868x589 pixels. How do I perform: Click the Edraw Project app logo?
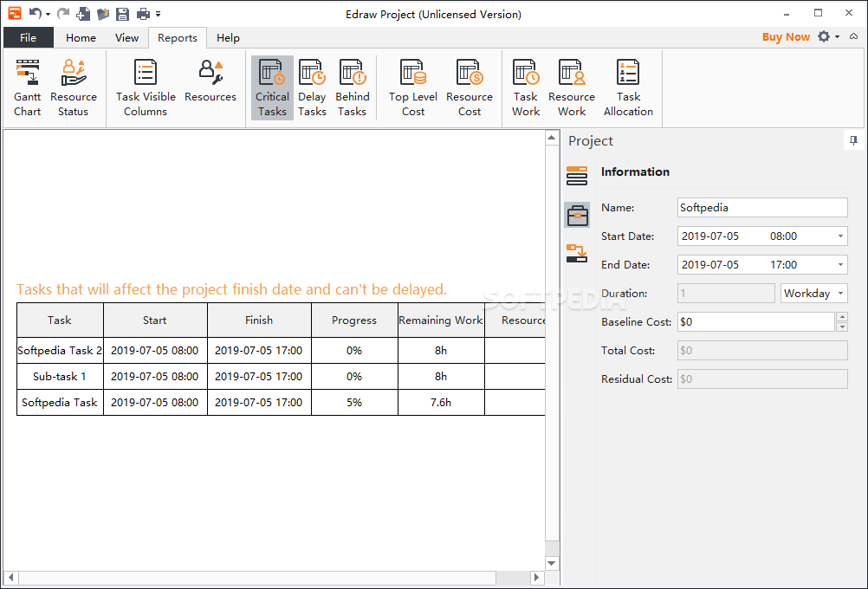15,13
